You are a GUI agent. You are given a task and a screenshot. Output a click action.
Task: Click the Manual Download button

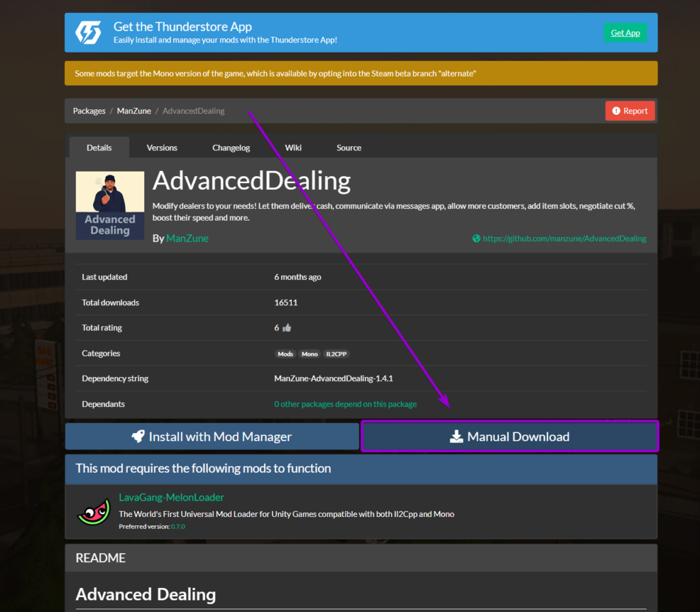click(x=510, y=436)
